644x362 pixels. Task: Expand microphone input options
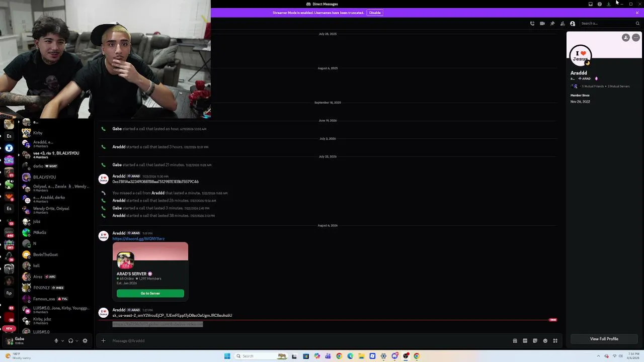[62, 341]
